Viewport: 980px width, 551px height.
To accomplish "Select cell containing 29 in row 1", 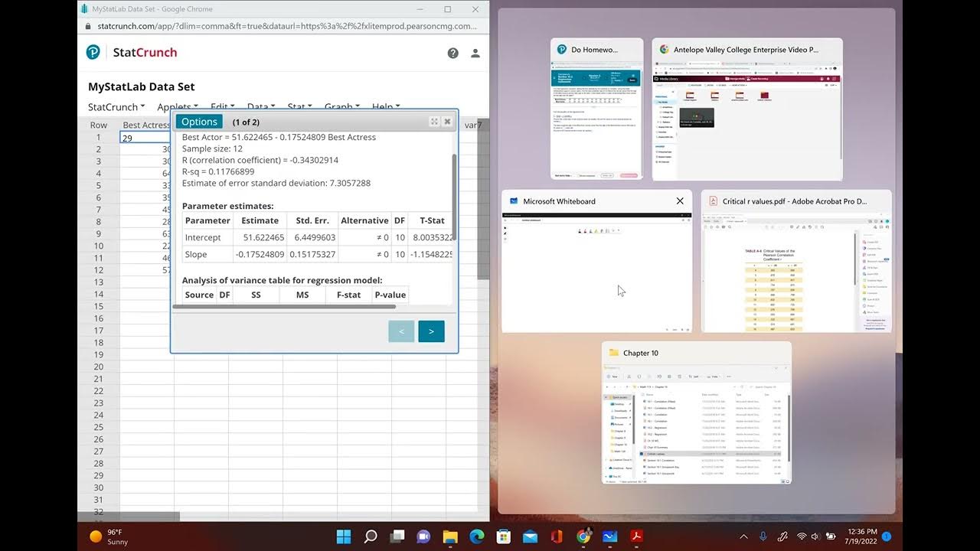I will click(145, 138).
